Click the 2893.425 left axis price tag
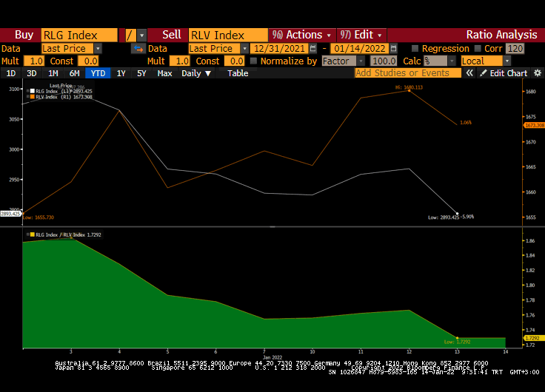 [x=10, y=214]
